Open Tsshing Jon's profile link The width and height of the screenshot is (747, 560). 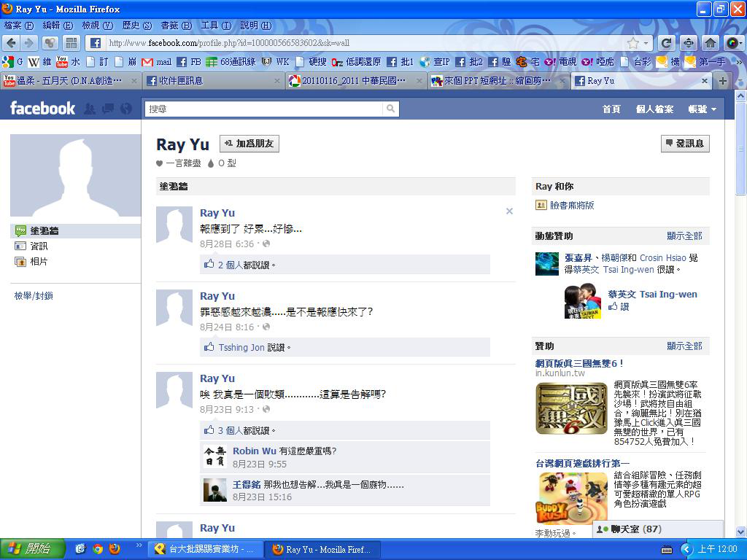point(241,348)
